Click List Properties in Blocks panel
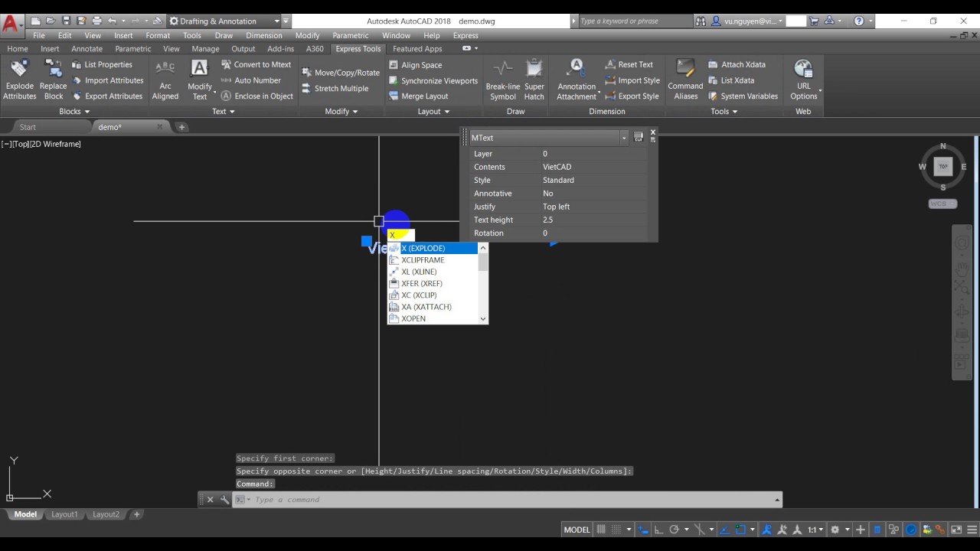980x551 pixels. tap(102, 65)
